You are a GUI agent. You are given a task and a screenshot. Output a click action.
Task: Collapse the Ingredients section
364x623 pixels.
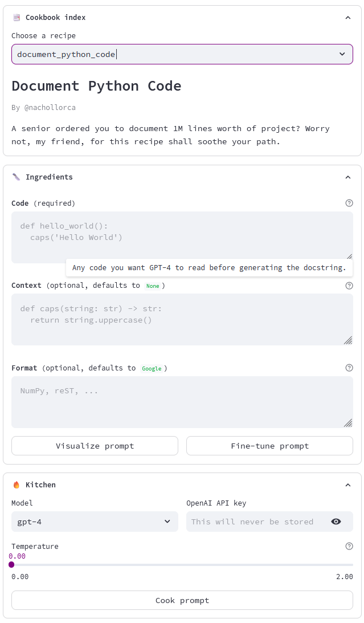coord(348,177)
